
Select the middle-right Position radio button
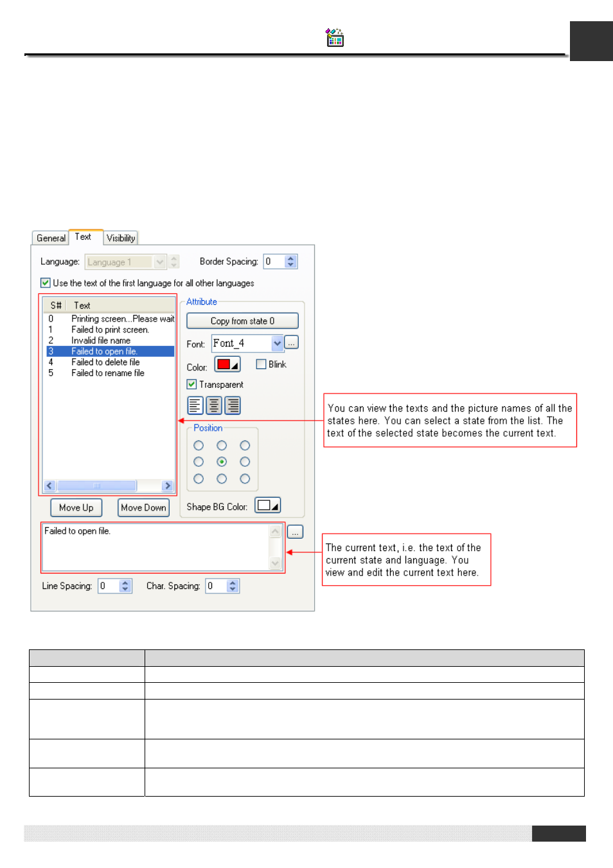(x=245, y=462)
